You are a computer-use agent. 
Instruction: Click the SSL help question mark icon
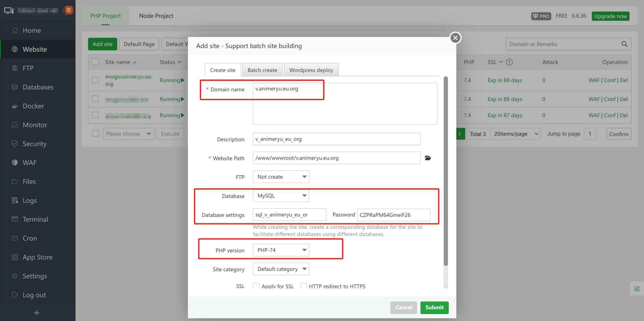(509, 62)
